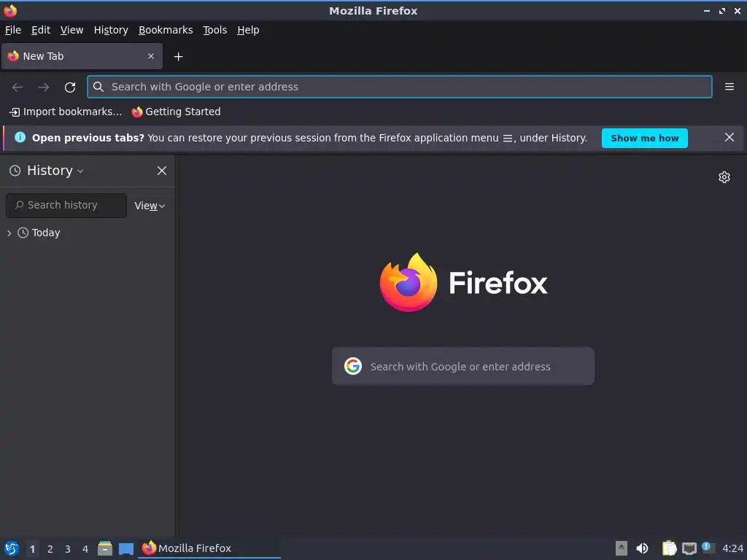Switch to virtual desktop 4
The height and width of the screenshot is (560, 747).
[x=85, y=549]
